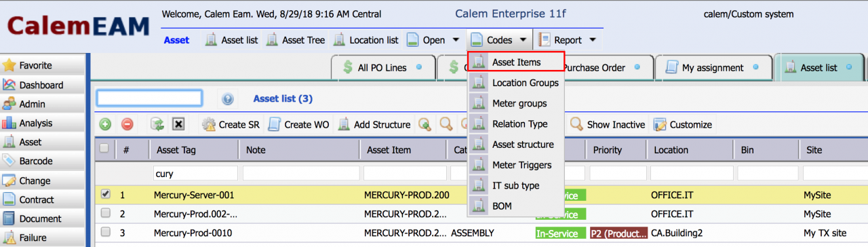This screenshot has width=868, height=247.
Task: Switch to the My assignment tab
Action: (712, 68)
